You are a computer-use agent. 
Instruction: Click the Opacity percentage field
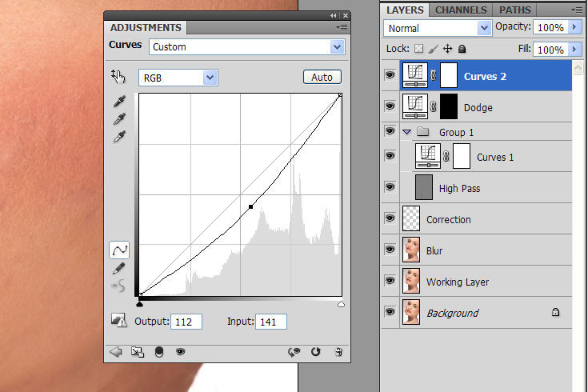550,27
